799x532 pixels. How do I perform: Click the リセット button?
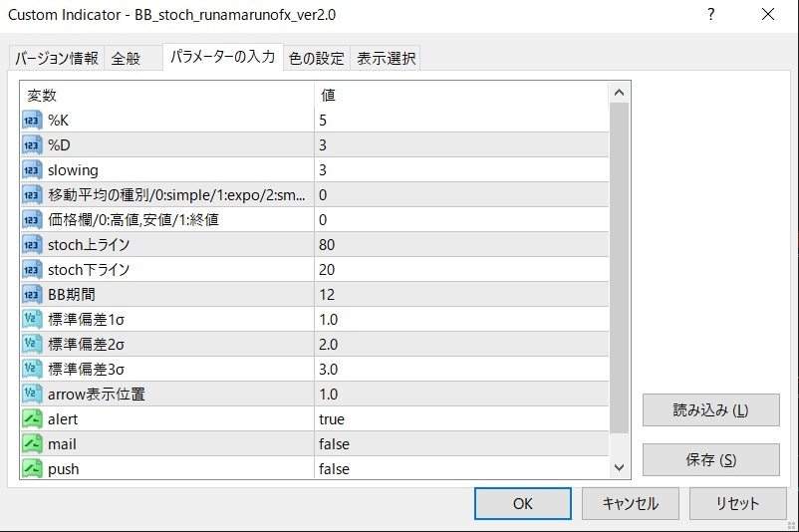point(738,503)
